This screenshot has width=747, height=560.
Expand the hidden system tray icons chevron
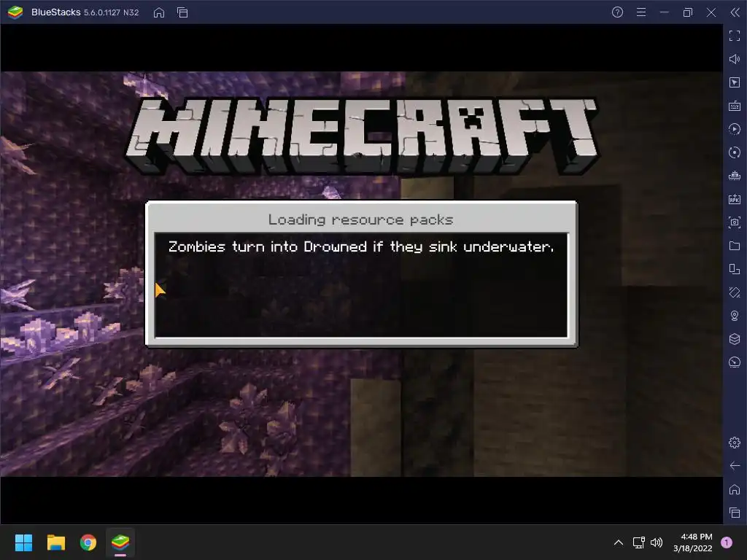pyautogui.click(x=619, y=542)
